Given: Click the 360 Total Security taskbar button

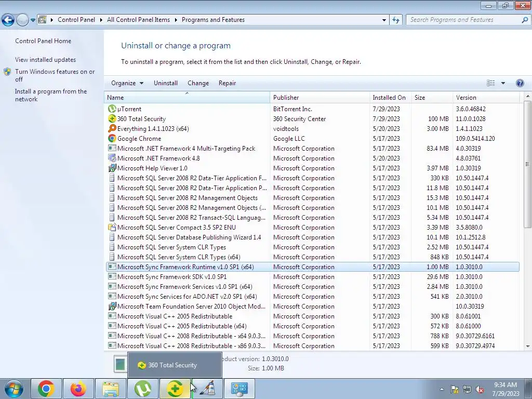Looking at the screenshot, I should pos(175,389).
